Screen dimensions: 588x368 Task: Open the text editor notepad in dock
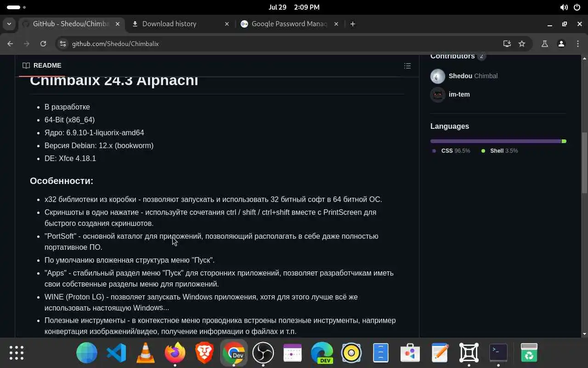(x=440, y=353)
